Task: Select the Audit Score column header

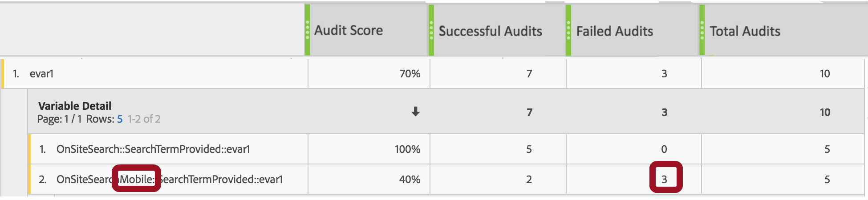Action: (366, 30)
